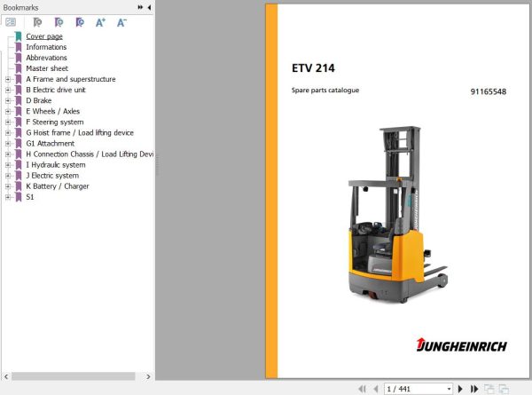Open the bookmarks options menu icon
532x395 pixels.
11,22
